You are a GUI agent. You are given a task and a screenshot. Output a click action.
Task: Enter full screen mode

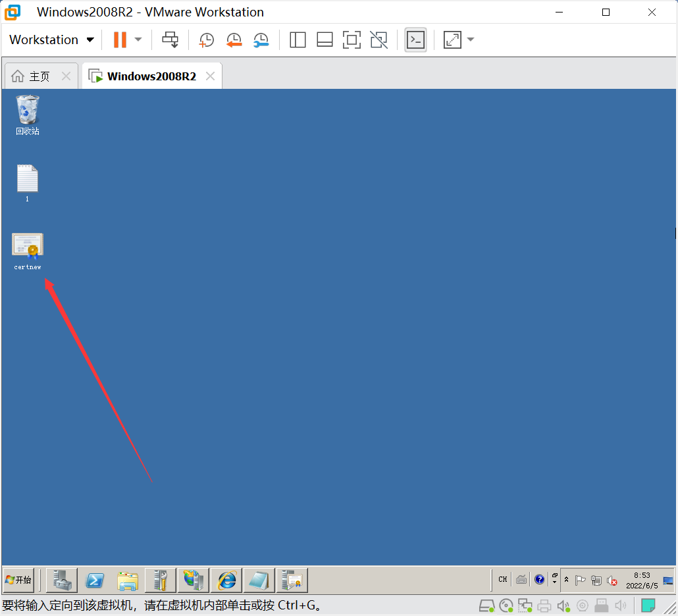coord(352,39)
